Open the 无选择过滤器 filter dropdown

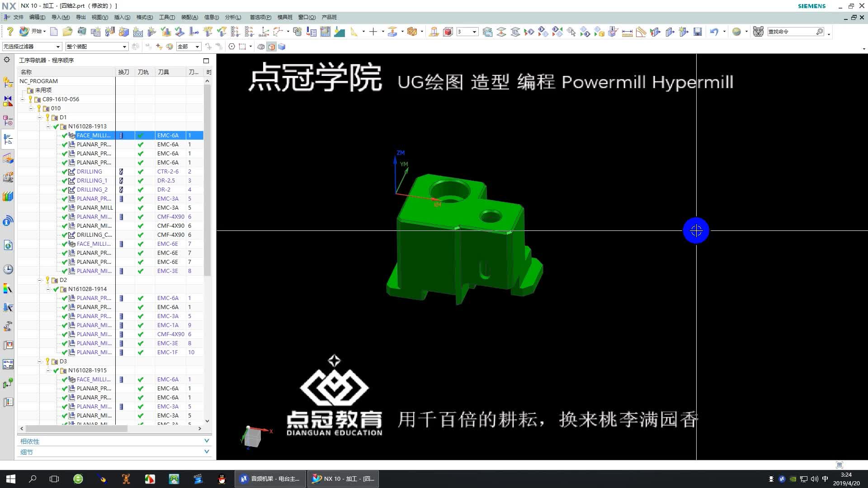58,47
